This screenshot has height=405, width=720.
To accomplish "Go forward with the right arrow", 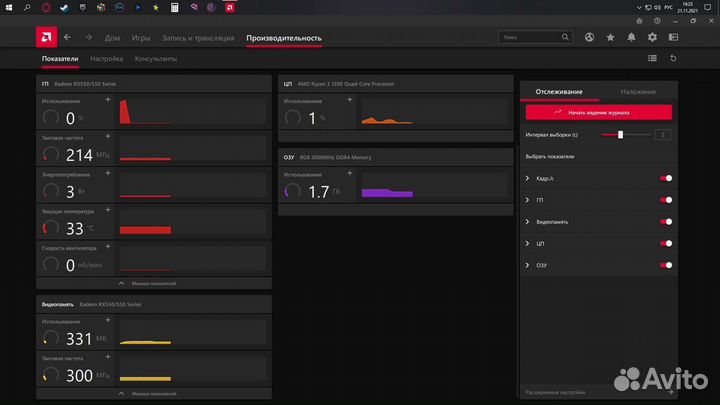I will point(88,37).
